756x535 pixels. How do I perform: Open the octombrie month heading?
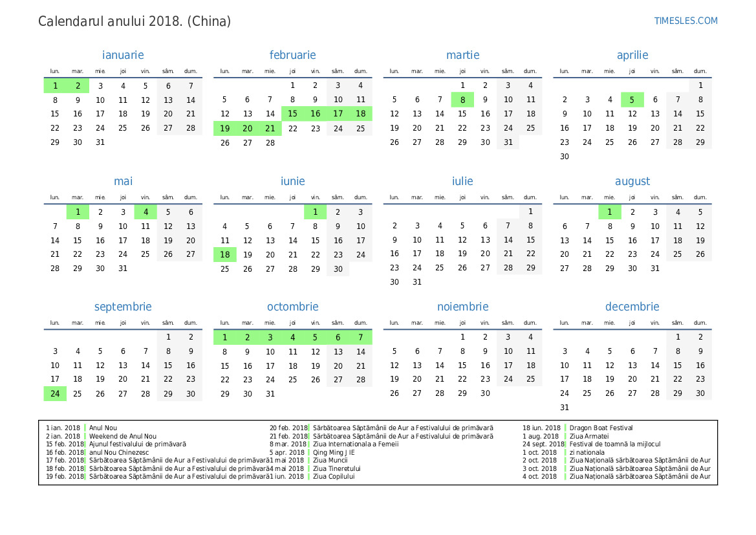click(x=292, y=307)
